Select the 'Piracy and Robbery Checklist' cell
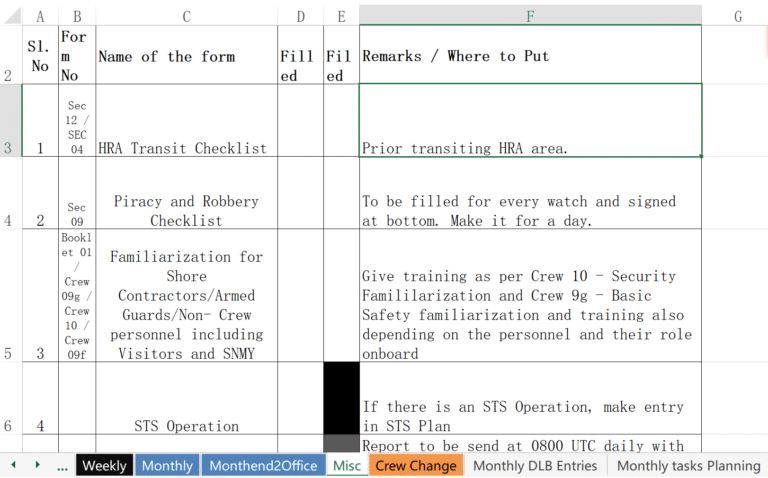Screen dimensions: 768x478 tap(187, 211)
